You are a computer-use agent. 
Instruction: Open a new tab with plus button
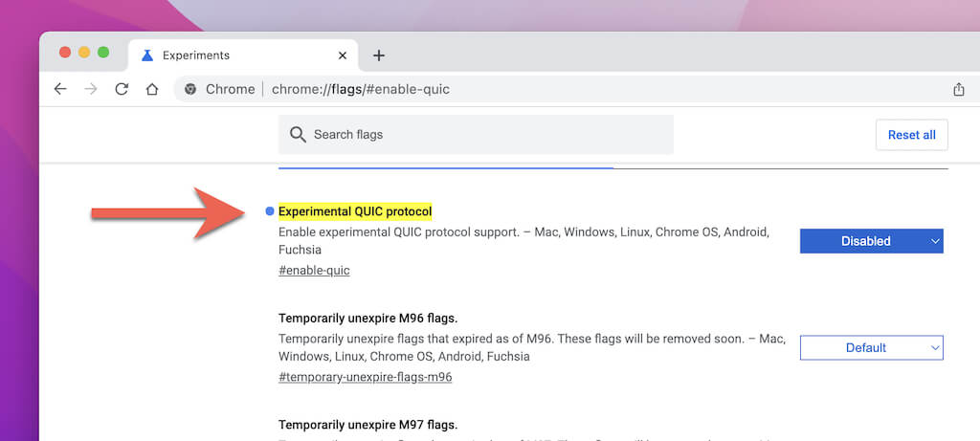click(378, 55)
